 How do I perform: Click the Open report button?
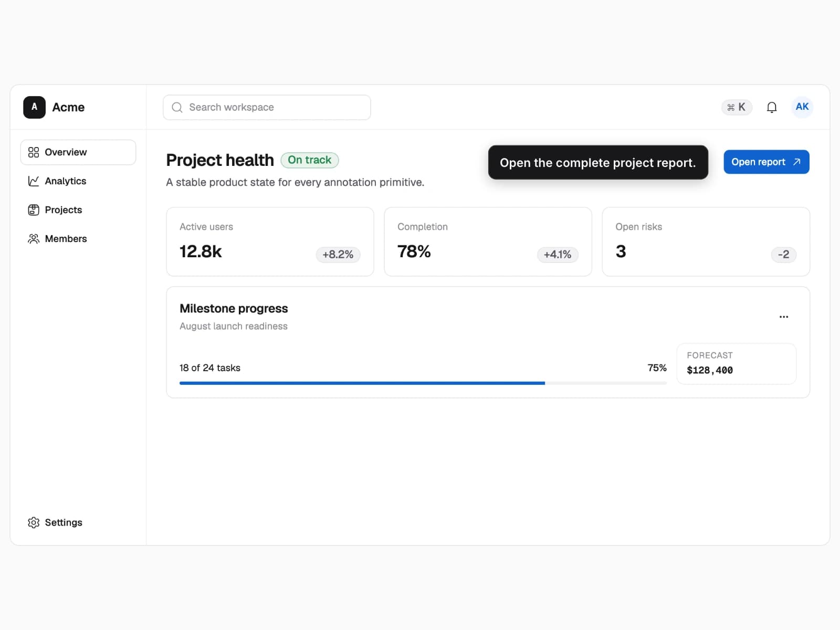(766, 162)
